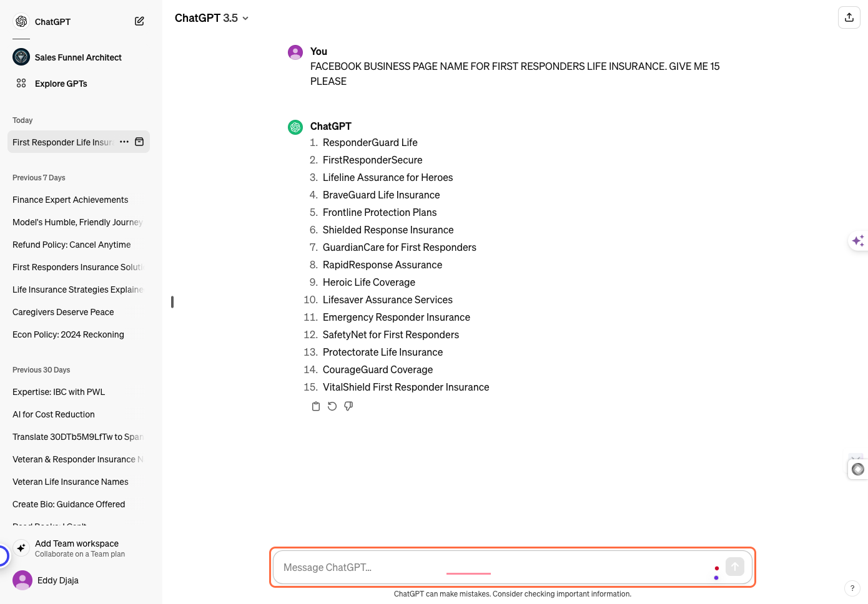The image size is (868, 604).
Task: Regenerate the ChatGPT response
Action: [x=332, y=406]
